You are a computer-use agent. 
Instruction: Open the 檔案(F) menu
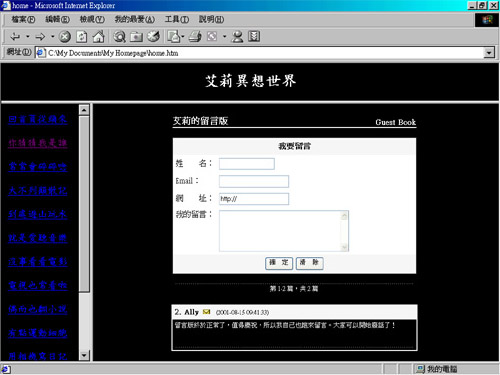click(23, 19)
